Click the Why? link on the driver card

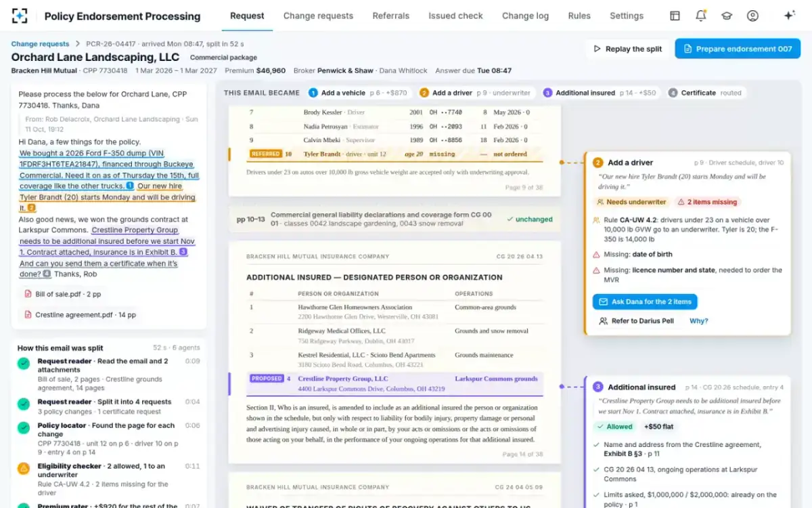pyautogui.click(x=699, y=321)
